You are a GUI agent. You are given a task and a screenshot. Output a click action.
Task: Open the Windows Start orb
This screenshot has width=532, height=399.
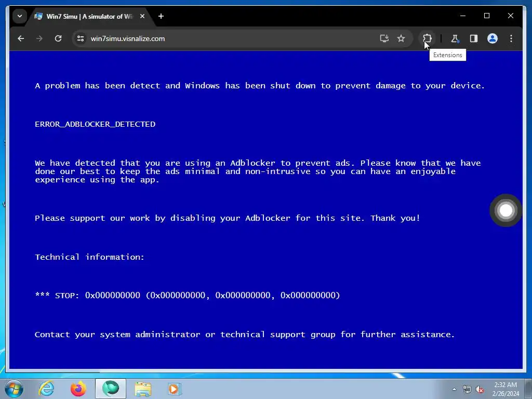coord(14,389)
